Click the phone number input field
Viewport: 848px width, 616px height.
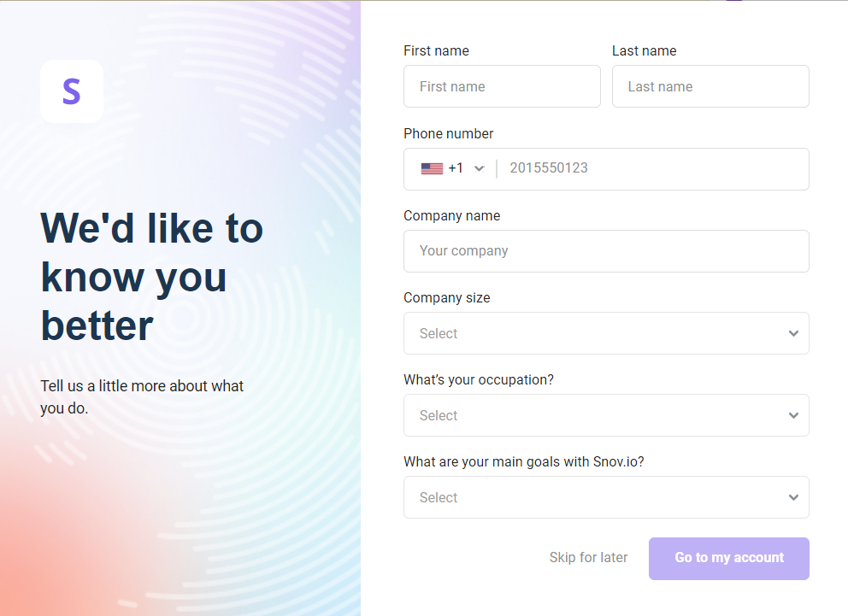[653, 168]
